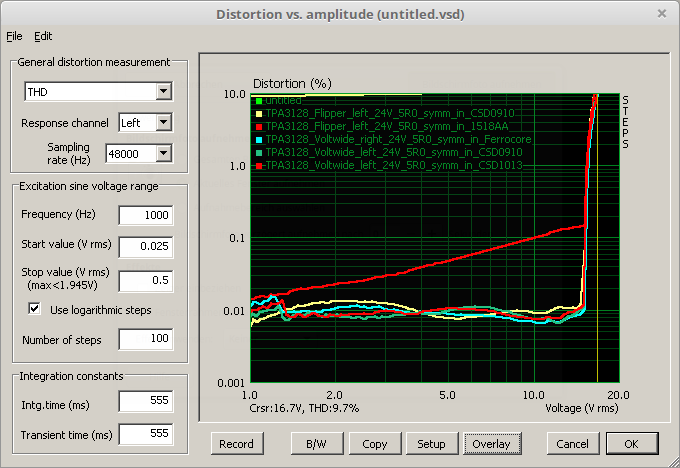This screenshot has height=468, width=680.
Task: Click the Overlay button
Action: (x=490, y=443)
